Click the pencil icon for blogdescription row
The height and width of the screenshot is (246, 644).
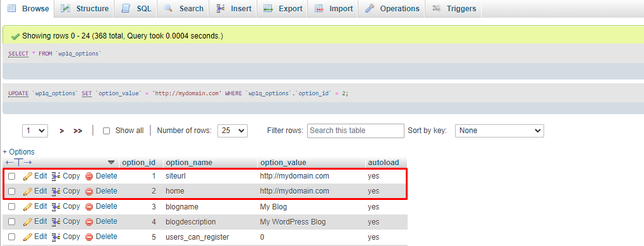coord(28,222)
